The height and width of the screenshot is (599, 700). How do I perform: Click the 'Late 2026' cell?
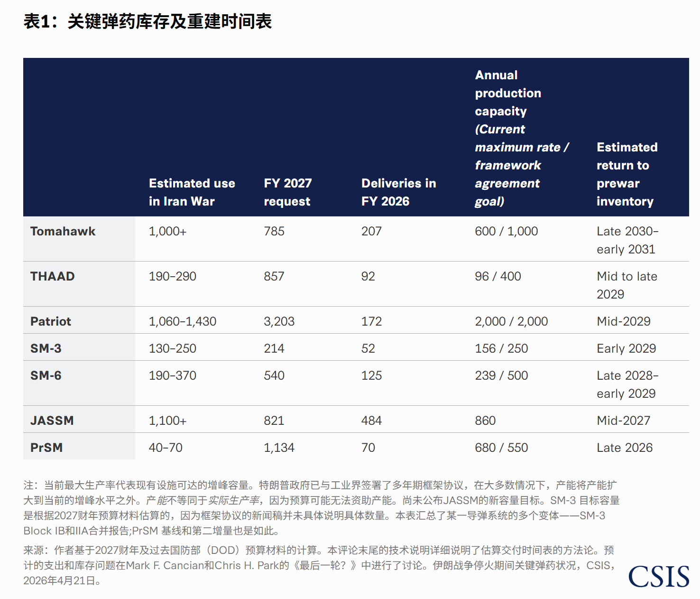coord(625,448)
